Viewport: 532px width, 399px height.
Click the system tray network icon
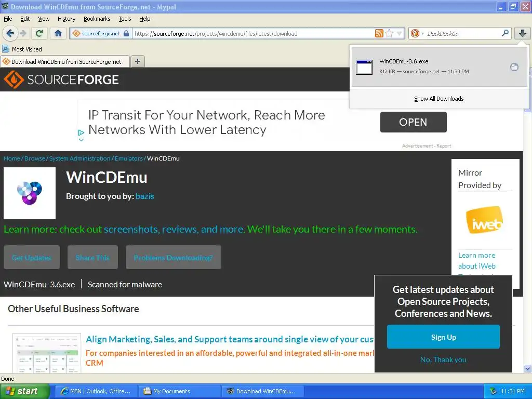tap(493, 391)
